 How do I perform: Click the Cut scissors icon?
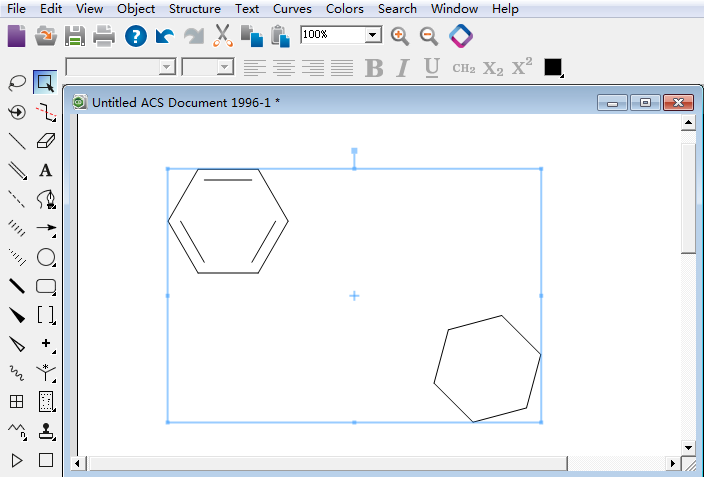tap(222, 36)
